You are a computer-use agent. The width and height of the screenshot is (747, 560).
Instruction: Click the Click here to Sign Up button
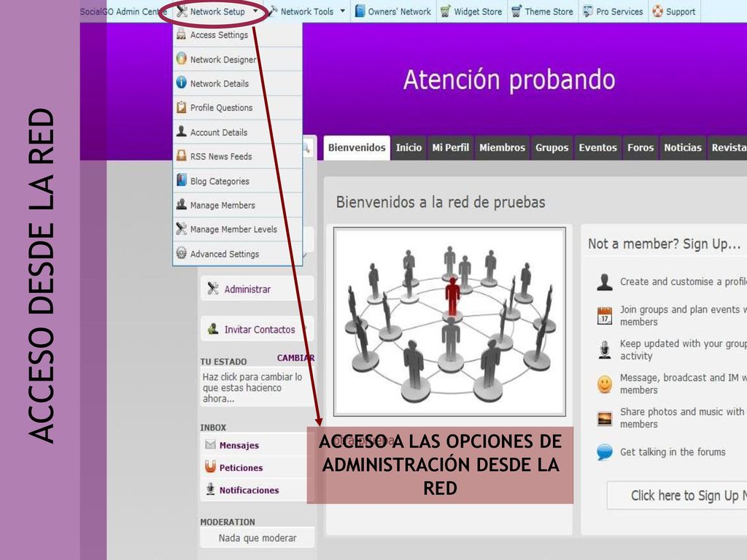(677, 496)
